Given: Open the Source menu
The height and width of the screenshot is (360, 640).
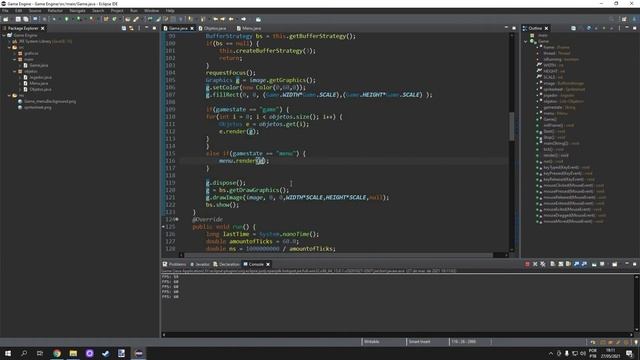Looking at the screenshot, I should pos(35,11).
